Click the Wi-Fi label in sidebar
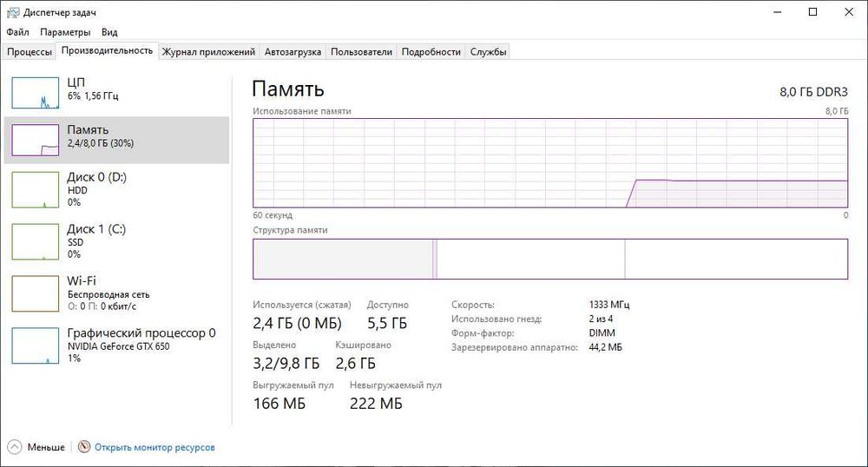This screenshot has width=868, height=467. (82, 280)
